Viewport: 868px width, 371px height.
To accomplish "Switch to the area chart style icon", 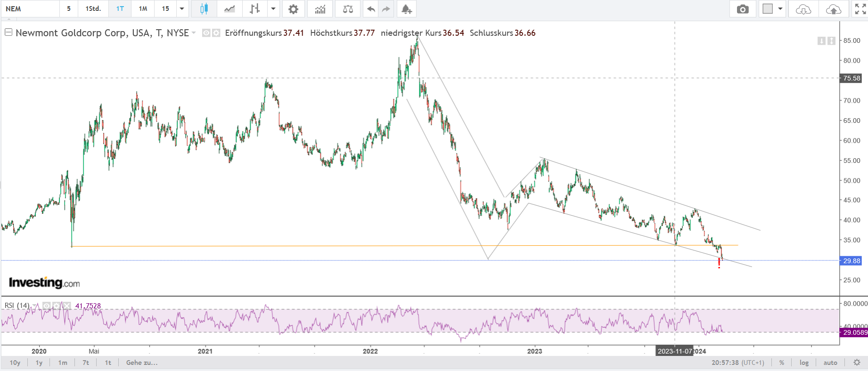I will coord(229,9).
